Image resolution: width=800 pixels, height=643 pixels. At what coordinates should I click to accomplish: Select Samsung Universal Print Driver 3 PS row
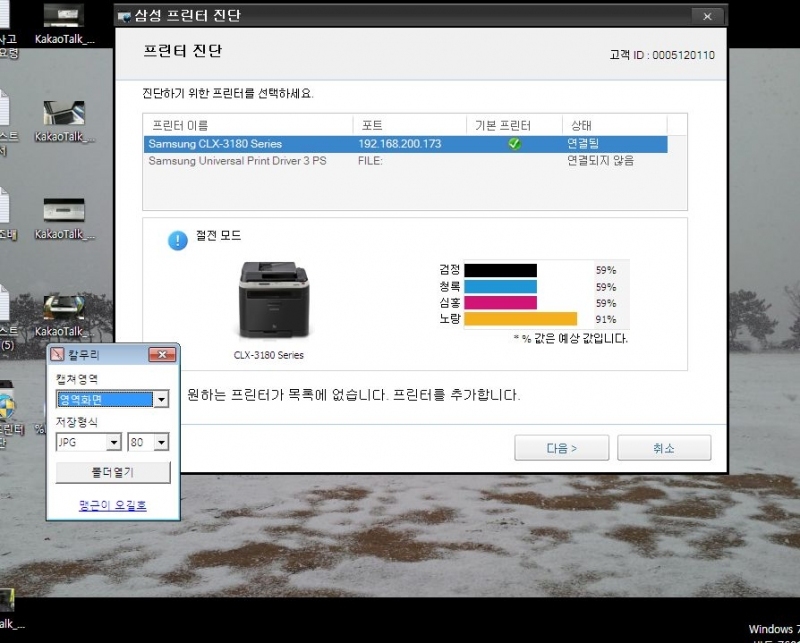point(250,161)
